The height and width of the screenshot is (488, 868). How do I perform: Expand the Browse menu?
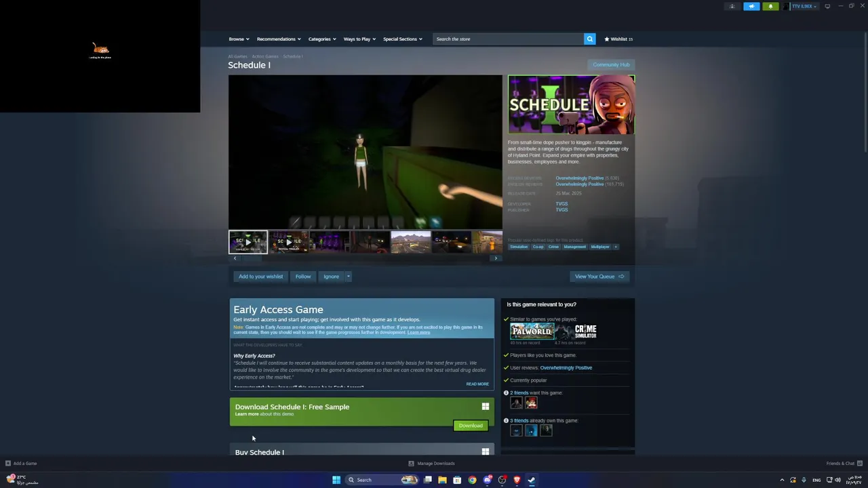(239, 39)
